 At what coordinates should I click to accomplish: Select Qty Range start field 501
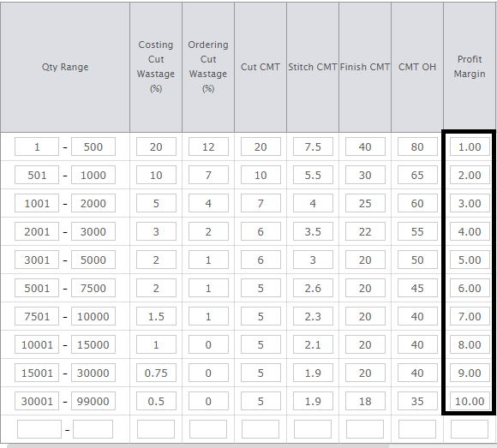pyautogui.click(x=37, y=175)
